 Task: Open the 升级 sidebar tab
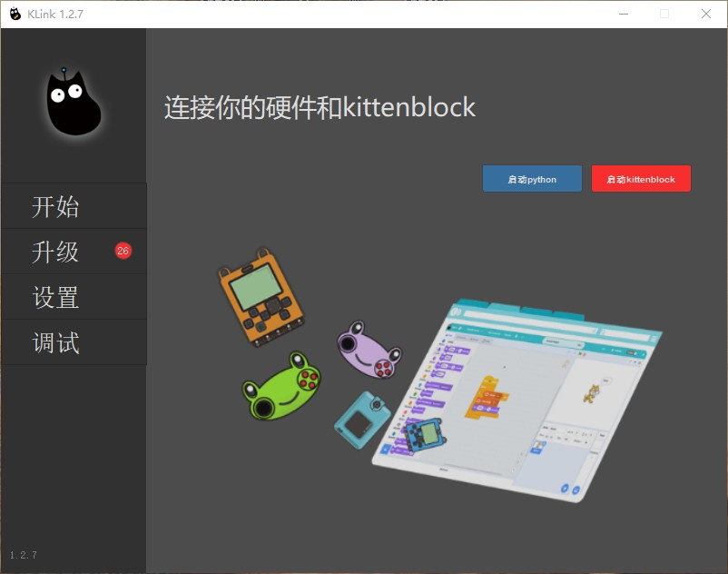pyautogui.click(x=74, y=252)
